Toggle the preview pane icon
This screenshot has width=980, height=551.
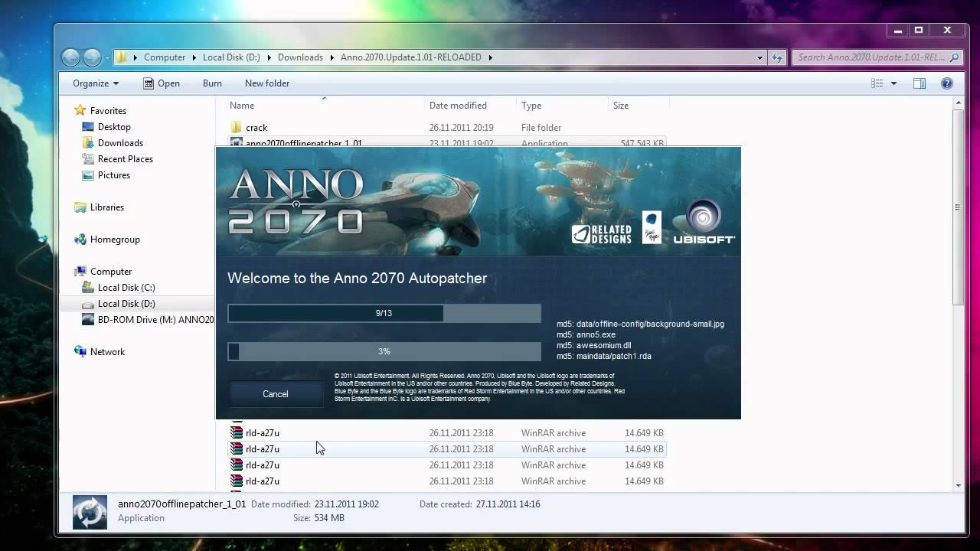[920, 83]
